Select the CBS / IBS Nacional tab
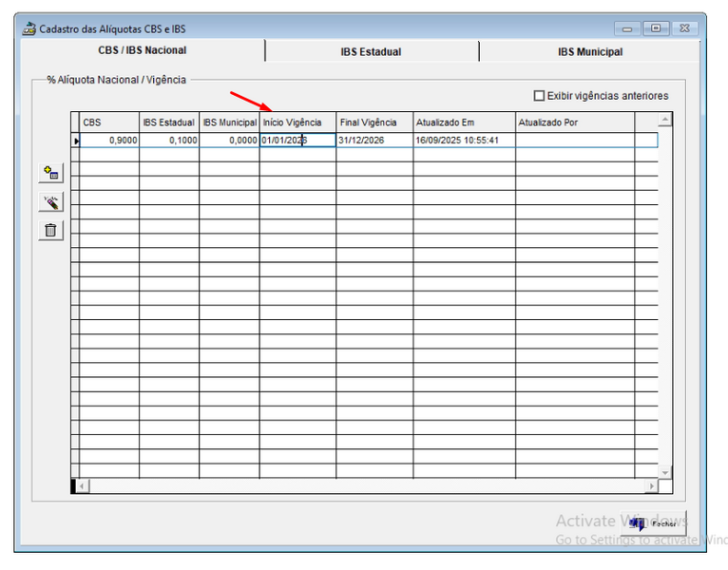The height and width of the screenshot is (570, 728). [143, 50]
